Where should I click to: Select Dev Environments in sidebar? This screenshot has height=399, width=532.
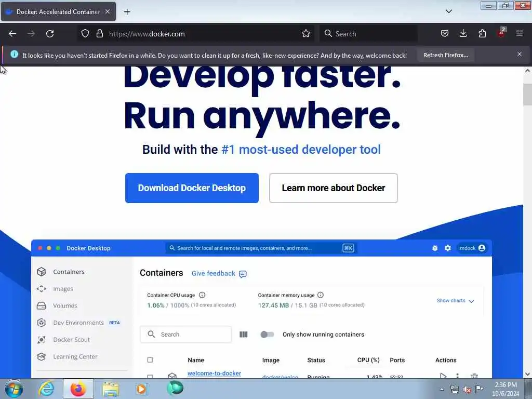coord(78,323)
